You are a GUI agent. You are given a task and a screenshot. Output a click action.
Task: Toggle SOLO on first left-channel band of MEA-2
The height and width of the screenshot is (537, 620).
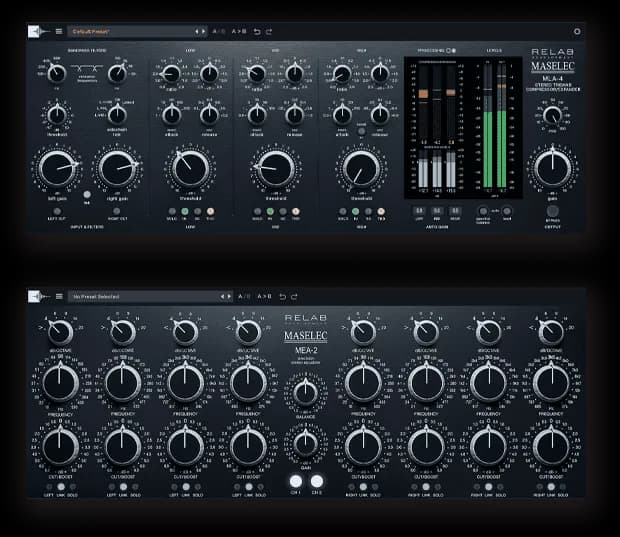73,487
